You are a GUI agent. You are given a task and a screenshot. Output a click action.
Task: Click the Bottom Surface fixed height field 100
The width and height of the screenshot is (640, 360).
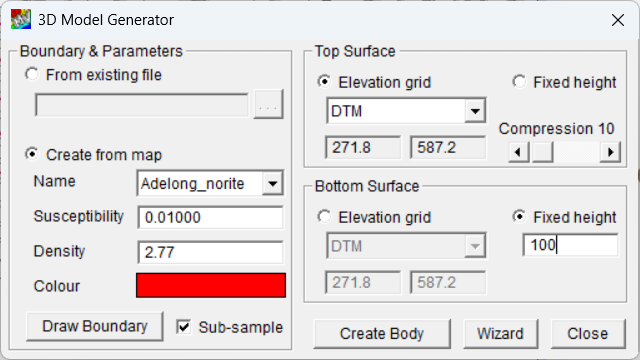click(x=571, y=245)
